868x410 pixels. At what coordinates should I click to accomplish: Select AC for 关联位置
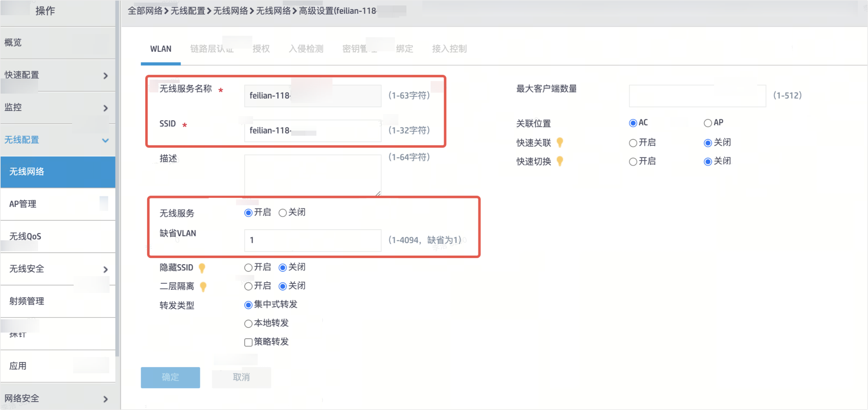click(633, 123)
